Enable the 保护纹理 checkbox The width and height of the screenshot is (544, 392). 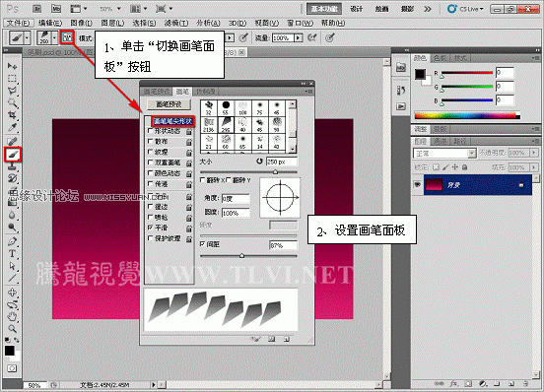(x=150, y=238)
